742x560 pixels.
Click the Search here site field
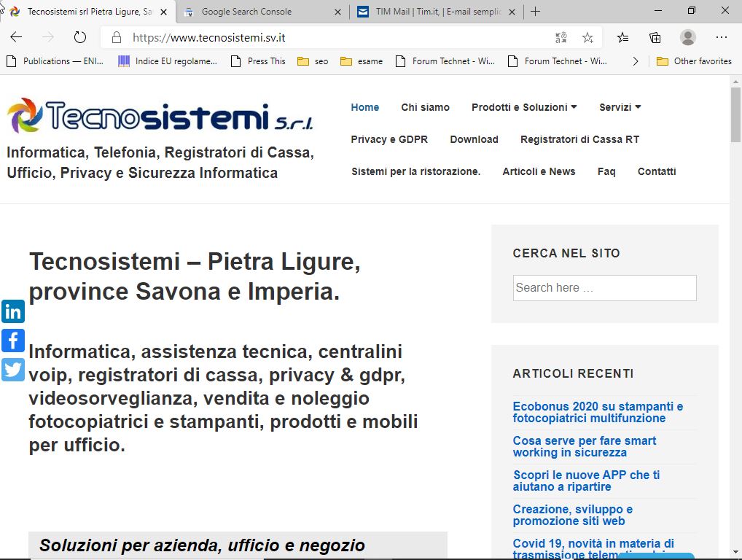tap(605, 288)
